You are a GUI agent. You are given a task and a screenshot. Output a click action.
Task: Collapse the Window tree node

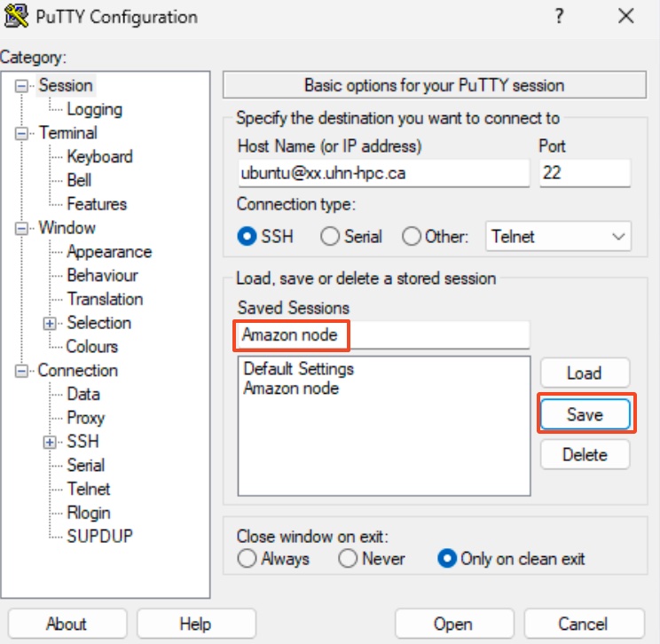point(21,229)
